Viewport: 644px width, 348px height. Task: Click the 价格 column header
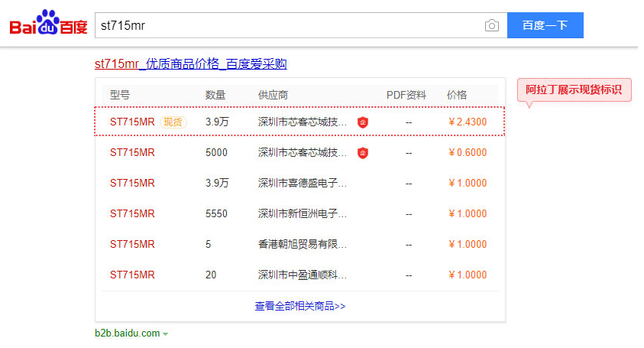coord(457,95)
